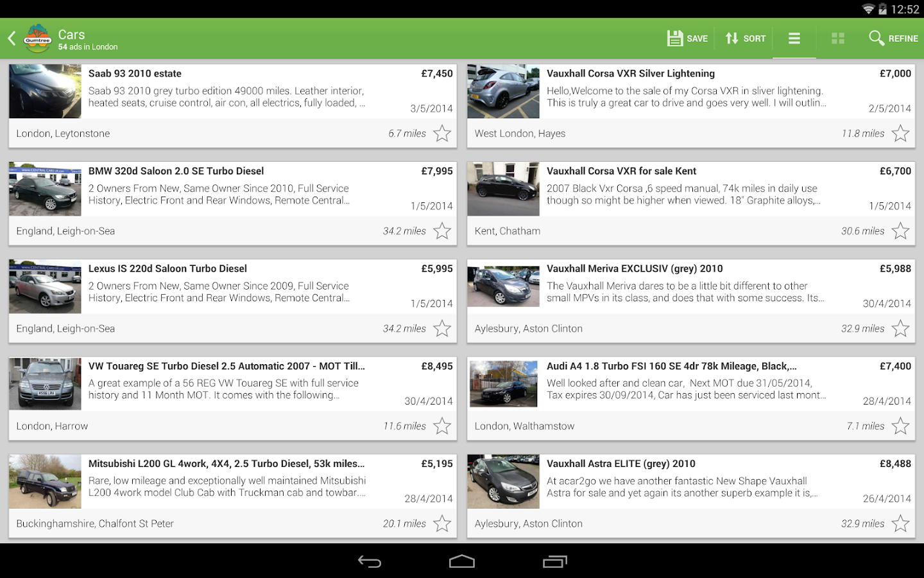Switch to grid view layout

click(838, 39)
